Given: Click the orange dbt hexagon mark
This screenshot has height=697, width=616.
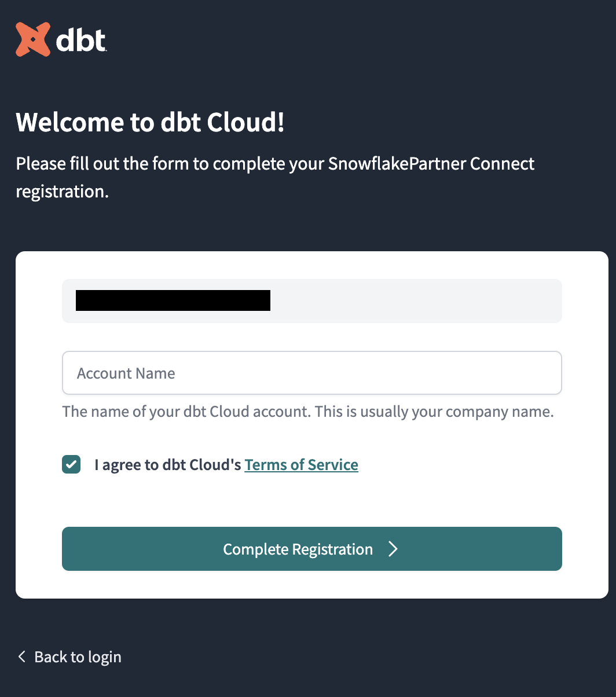Looking at the screenshot, I should point(32,39).
